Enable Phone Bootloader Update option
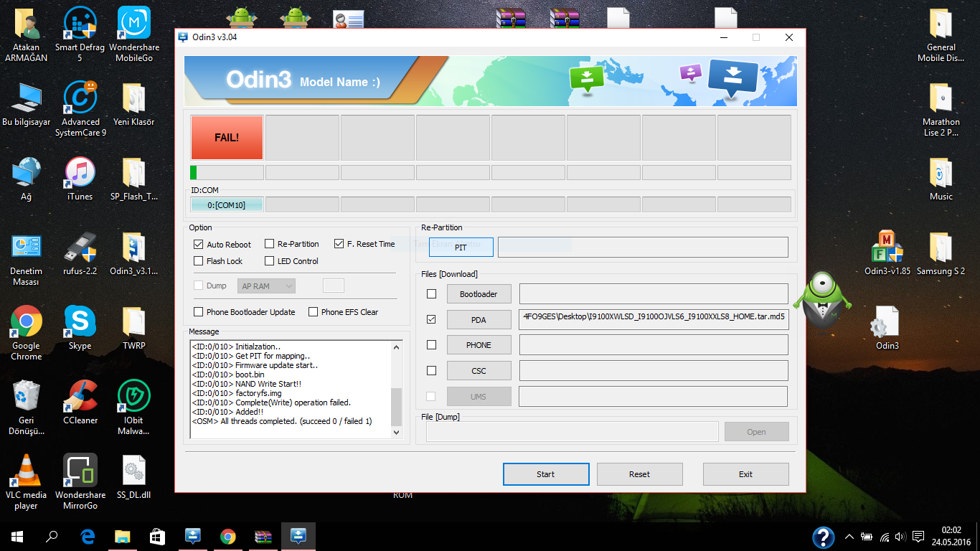Viewport: 980px width, 551px height. coord(199,312)
